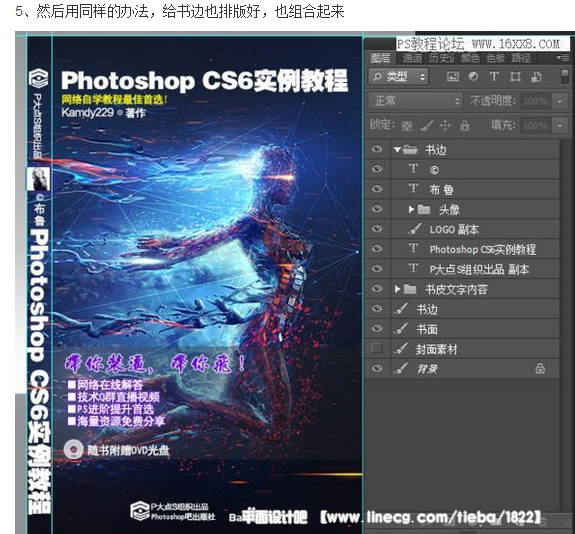The height and width of the screenshot is (534, 575).
Task: Click the brush icon of 封面素材 layer
Action: pyautogui.click(x=401, y=348)
